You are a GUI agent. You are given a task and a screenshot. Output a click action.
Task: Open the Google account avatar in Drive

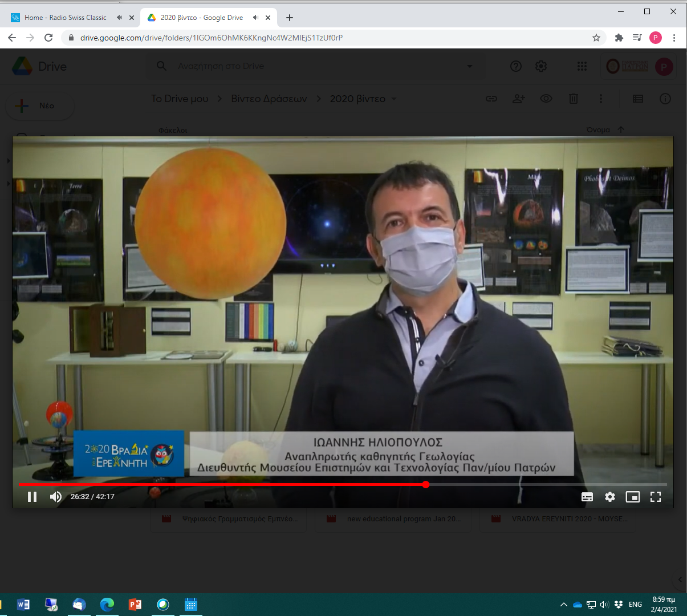664,67
